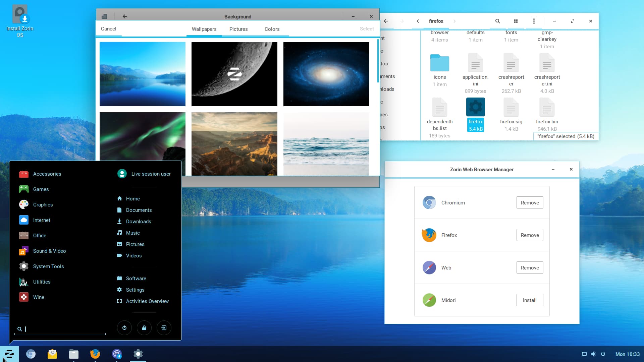This screenshot has height=362, width=644.
Task: Open Settings from Zorin menu
Action: (130, 290)
